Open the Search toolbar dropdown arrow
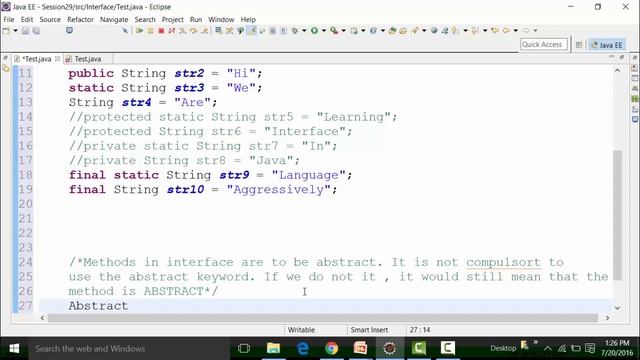 (424, 31)
